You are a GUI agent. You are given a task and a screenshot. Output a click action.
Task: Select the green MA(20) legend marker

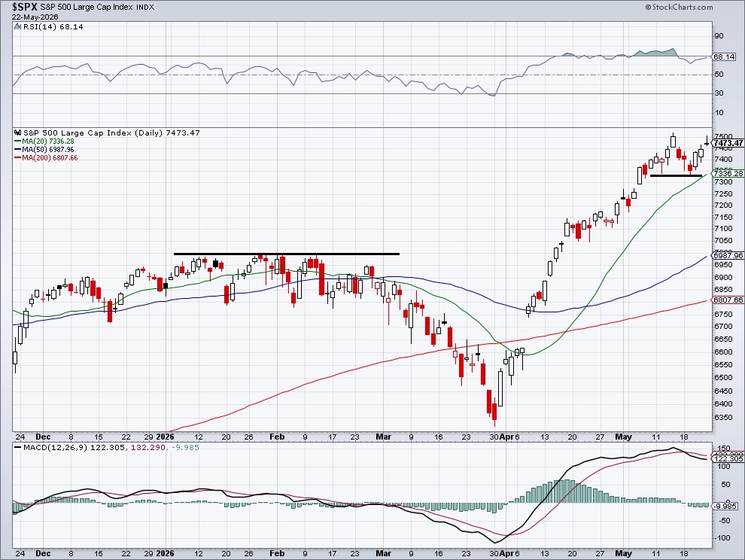[x=18, y=142]
